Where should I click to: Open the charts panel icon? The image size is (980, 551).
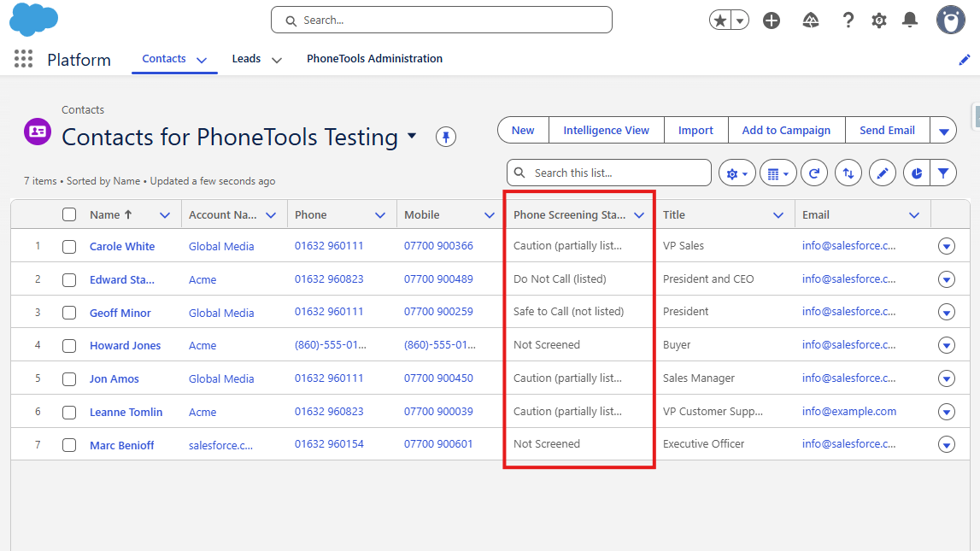click(x=916, y=173)
